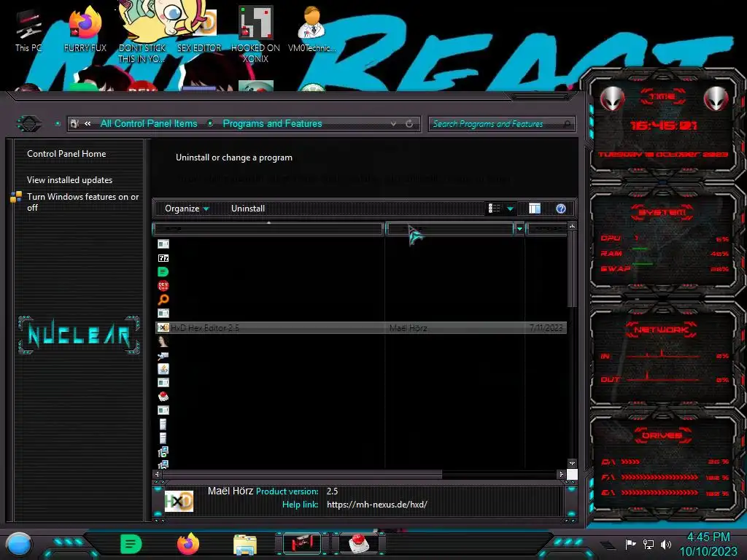Click Programs and Features breadcrumb
Image resolution: width=747 pixels, height=560 pixels.
click(272, 124)
